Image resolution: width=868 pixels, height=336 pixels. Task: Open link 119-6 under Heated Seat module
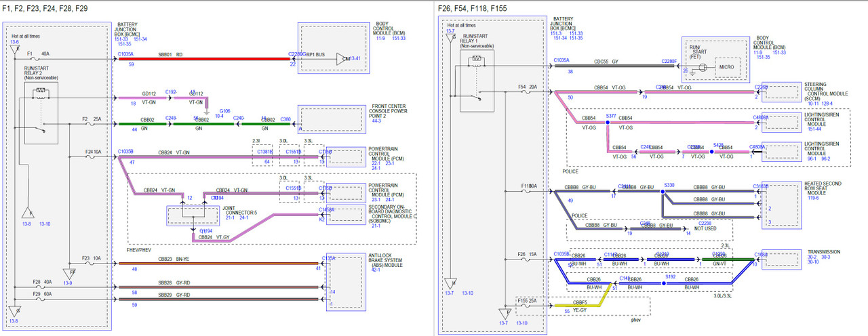coord(814,198)
